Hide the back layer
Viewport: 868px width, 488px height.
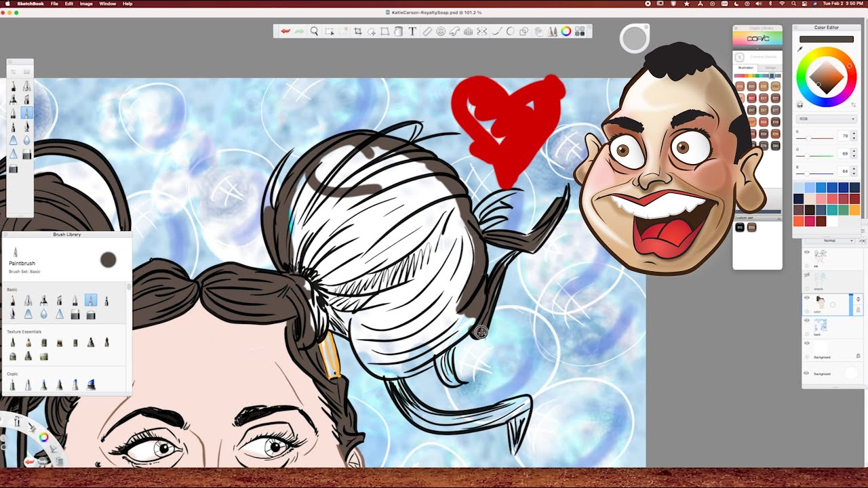(x=806, y=320)
